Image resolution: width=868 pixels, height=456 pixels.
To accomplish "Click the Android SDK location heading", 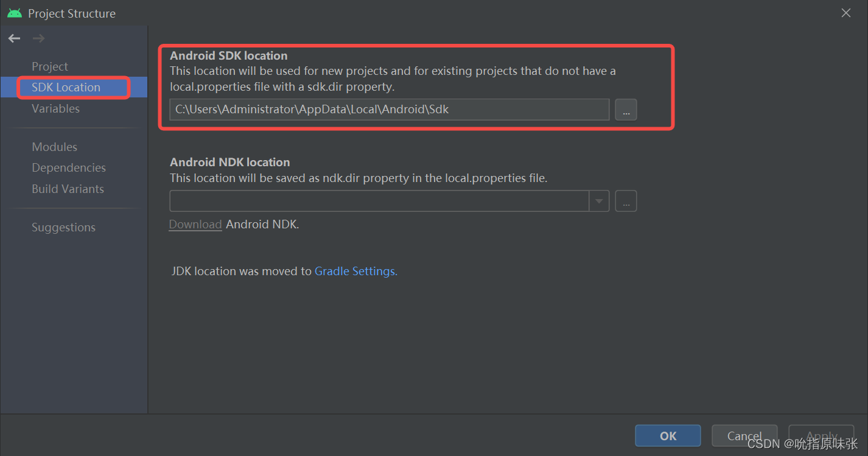I will pyautogui.click(x=228, y=55).
